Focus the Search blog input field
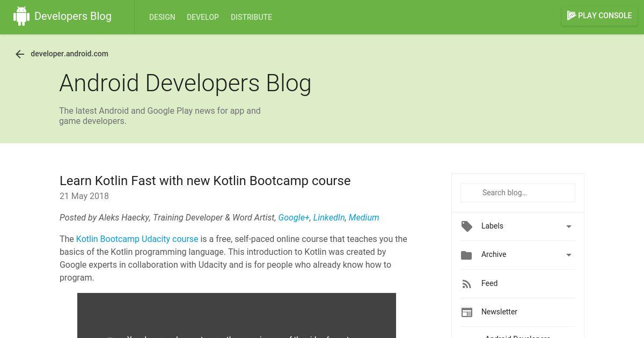644x338 pixels. 518,193
